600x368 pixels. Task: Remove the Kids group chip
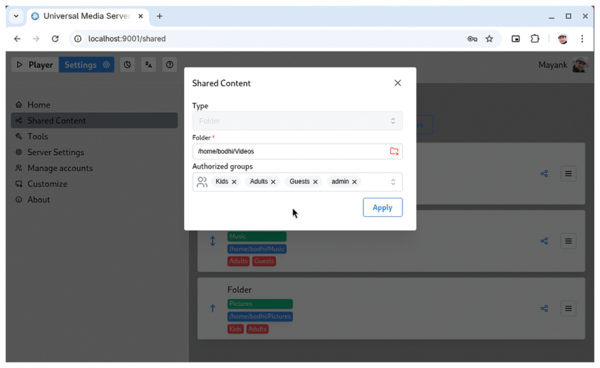tap(234, 182)
